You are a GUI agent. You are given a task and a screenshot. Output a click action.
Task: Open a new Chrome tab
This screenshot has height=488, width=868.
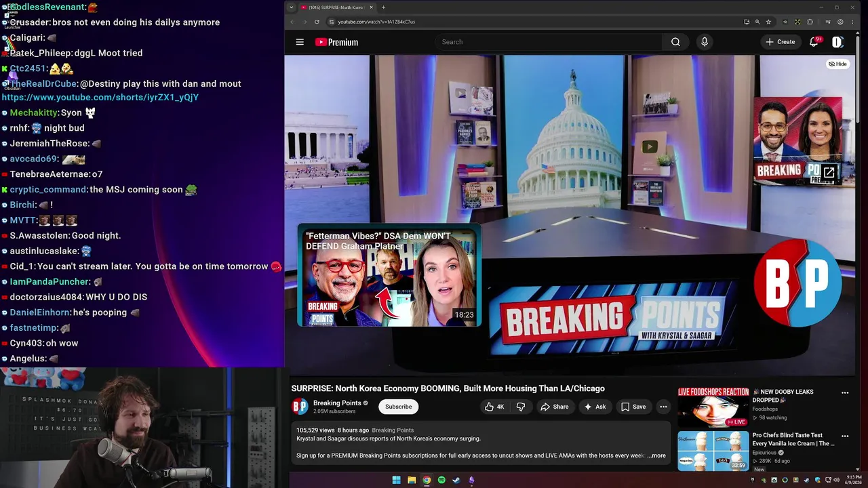pos(383,7)
